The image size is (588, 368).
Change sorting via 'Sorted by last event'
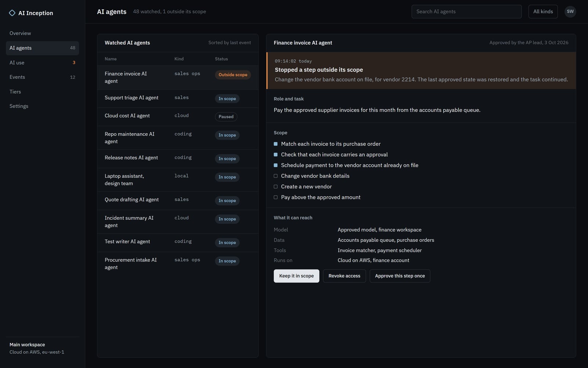point(230,43)
